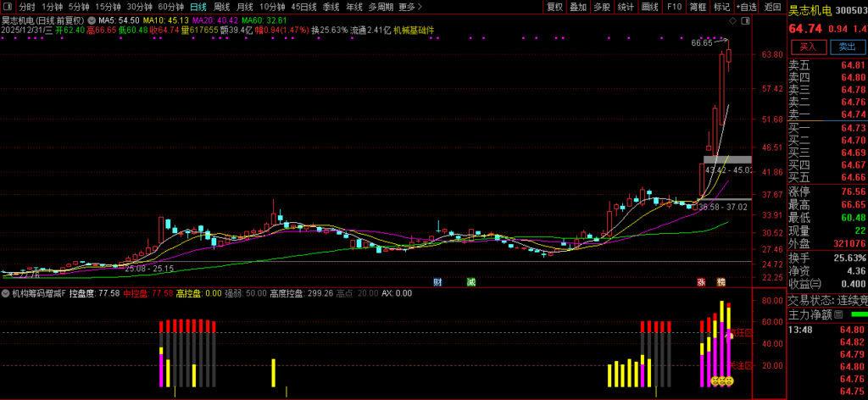
Task: Open the 多周期 multi-period selector
Action: click(x=380, y=7)
